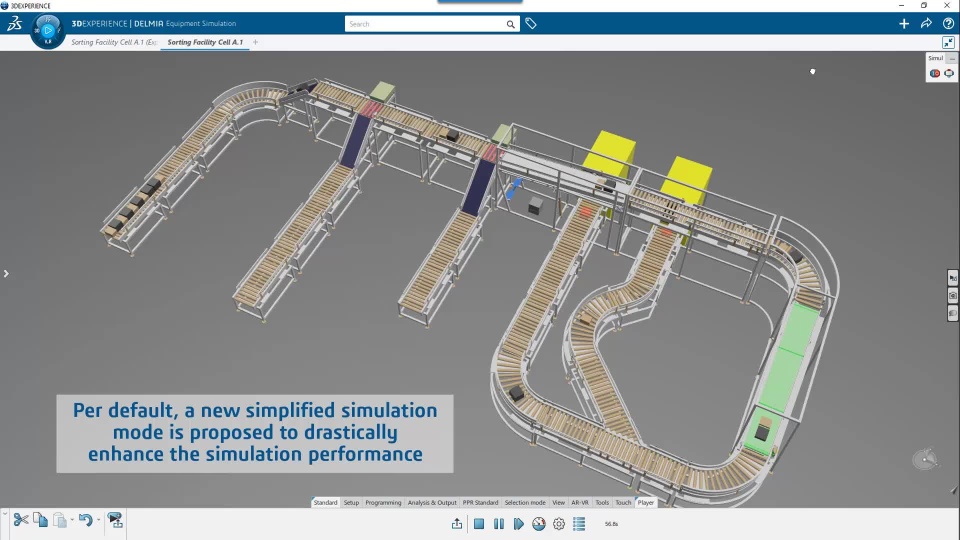This screenshot has width=960, height=540.
Task: Click the top icon in the right edge toolbar
Action: tap(953, 278)
